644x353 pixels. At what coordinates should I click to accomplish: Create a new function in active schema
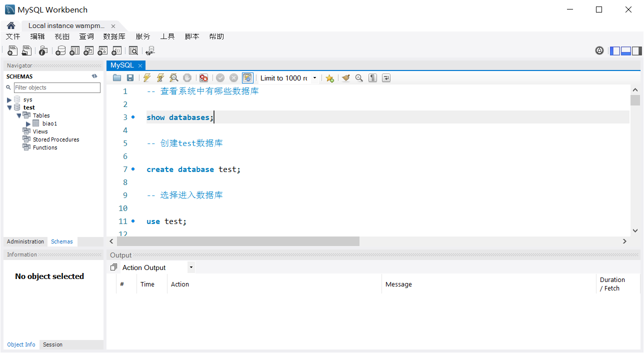click(x=116, y=50)
